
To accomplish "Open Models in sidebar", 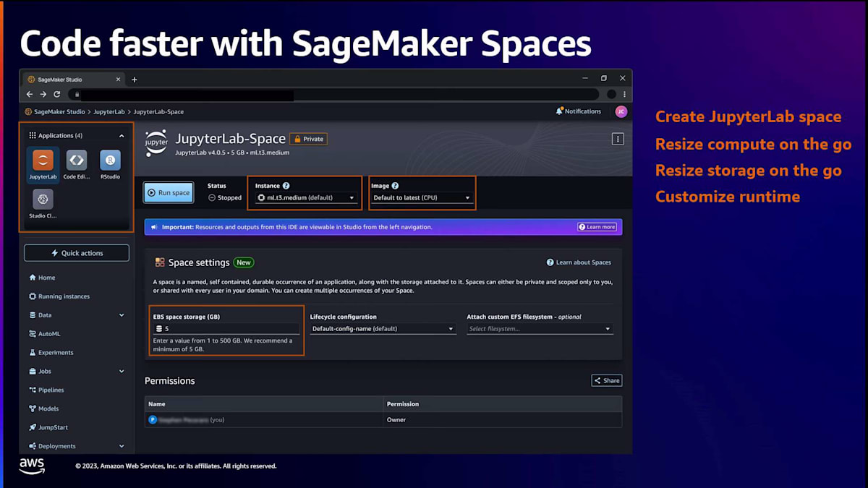I will tap(44, 408).
